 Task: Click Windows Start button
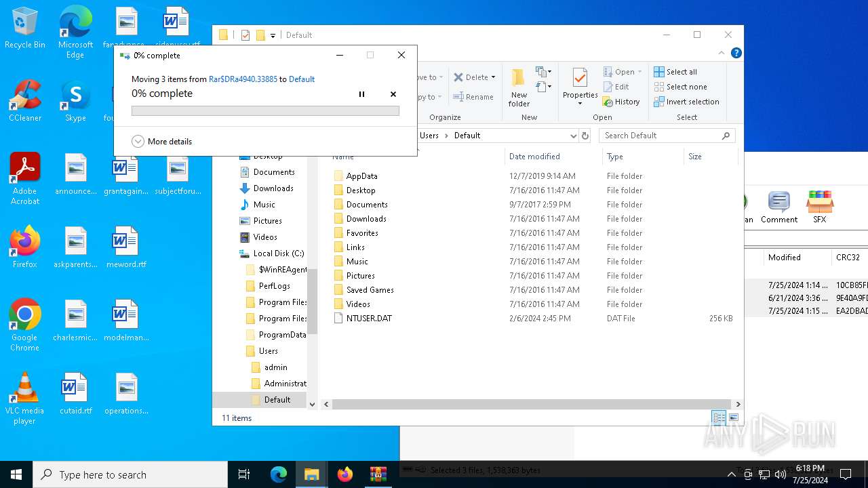(x=16, y=474)
